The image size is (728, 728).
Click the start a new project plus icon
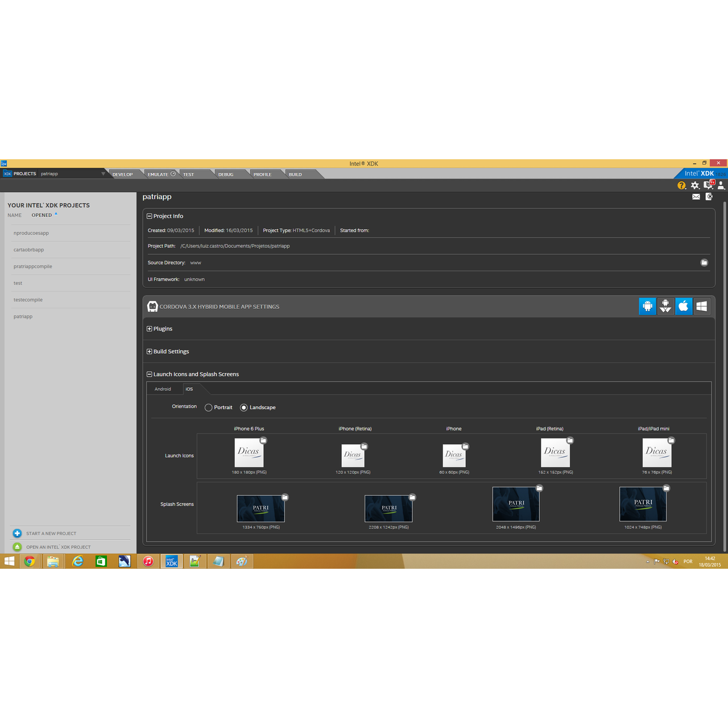click(x=17, y=533)
